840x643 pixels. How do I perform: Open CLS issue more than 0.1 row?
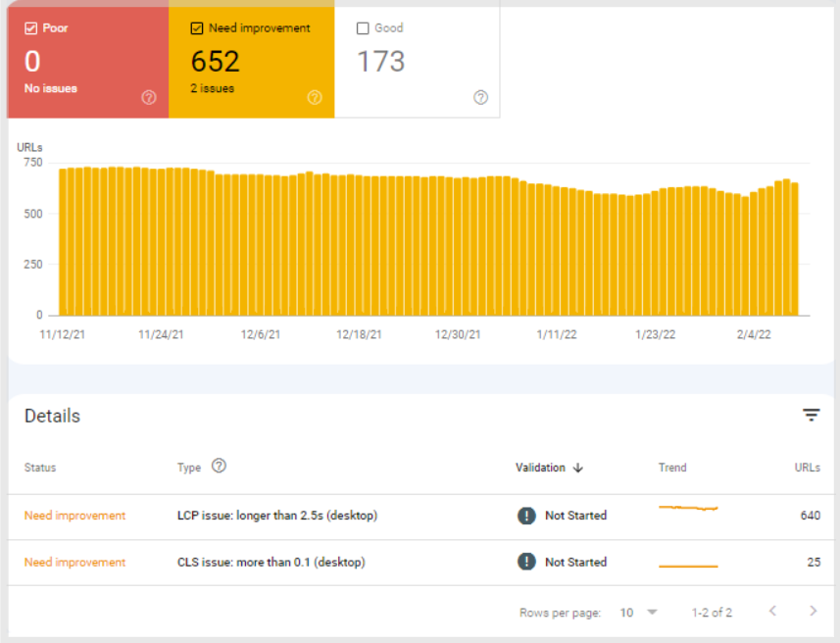click(270, 563)
